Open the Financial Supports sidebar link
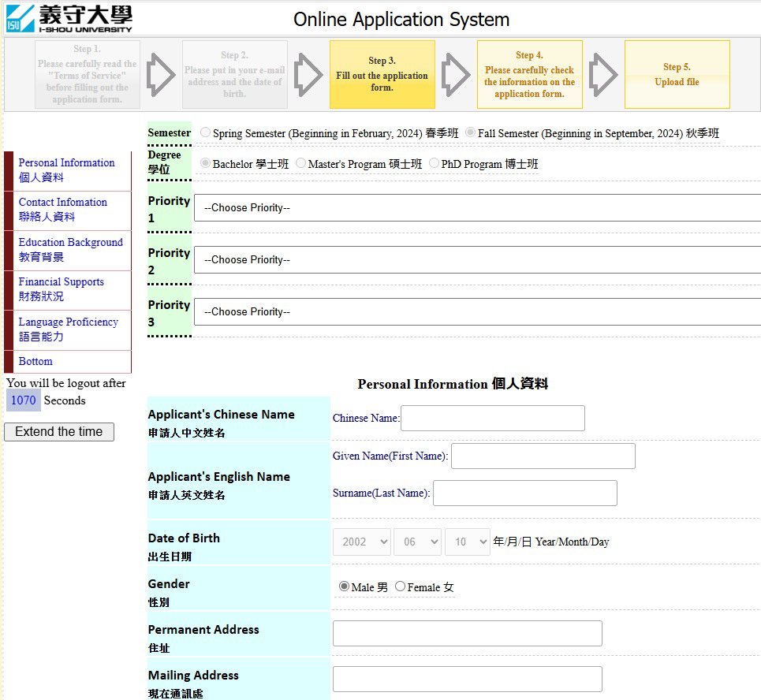 pyautogui.click(x=62, y=289)
